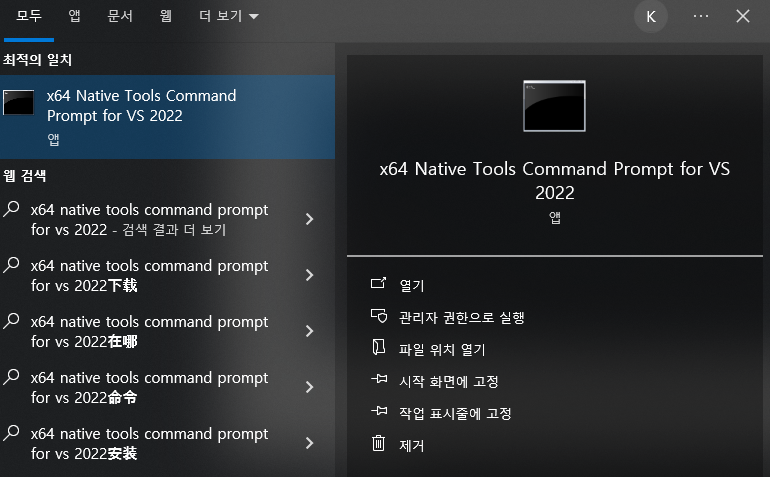Click the K user account avatar
The height and width of the screenshot is (477, 770).
point(651,17)
